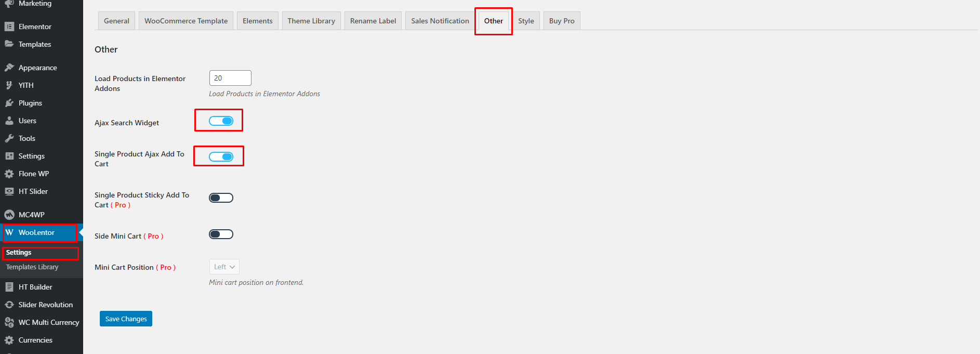Switch to the General tab
Image resolution: width=980 pixels, height=354 pixels.
[x=116, y=21]
